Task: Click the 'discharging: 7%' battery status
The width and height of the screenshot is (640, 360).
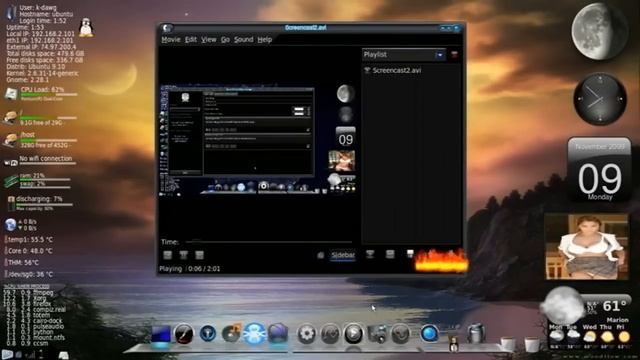Action: 39,199
